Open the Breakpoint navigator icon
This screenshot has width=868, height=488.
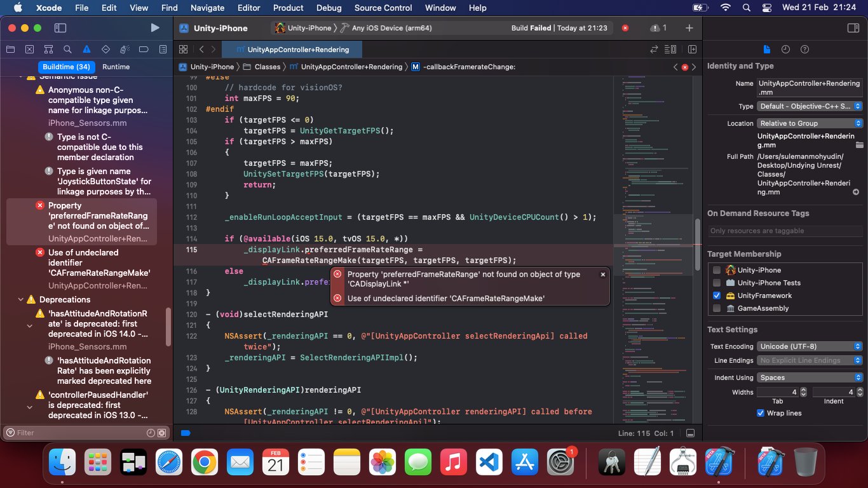pyautogui.click(x=144, y=50)
